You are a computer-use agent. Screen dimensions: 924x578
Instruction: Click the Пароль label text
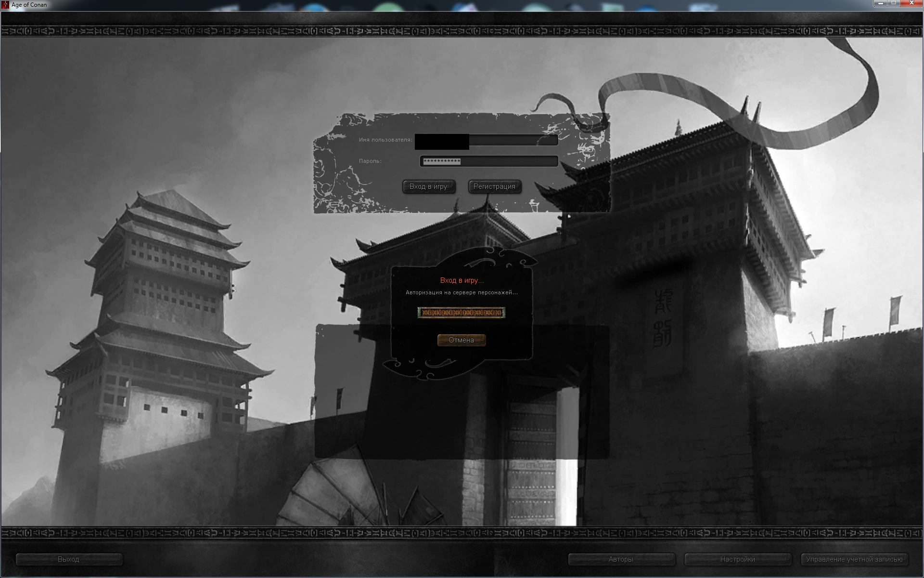coord(370,161)
